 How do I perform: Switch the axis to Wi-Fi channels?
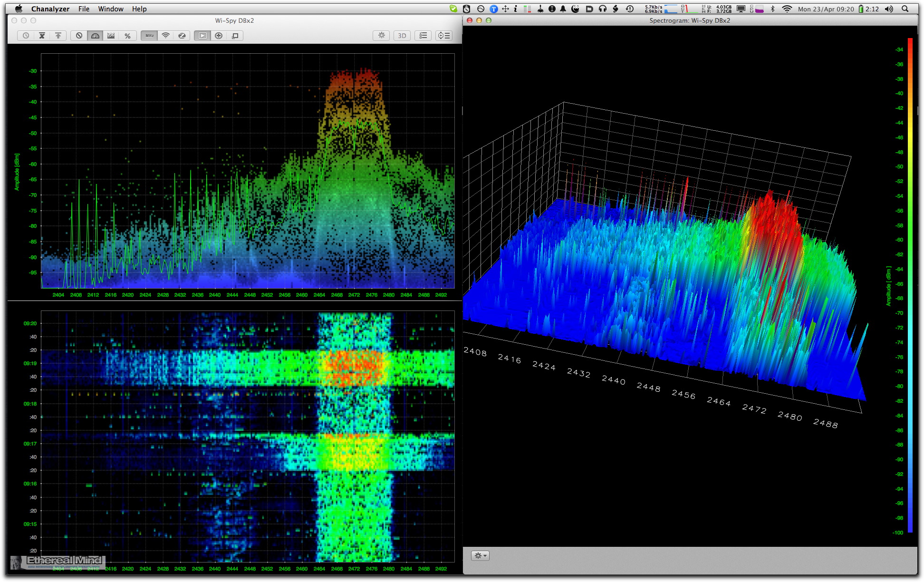click(165, 36)
